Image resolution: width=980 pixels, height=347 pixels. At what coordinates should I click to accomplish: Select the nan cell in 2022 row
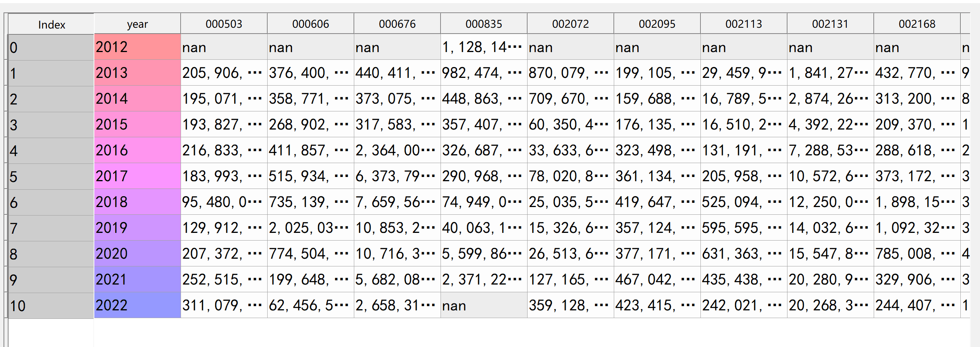[484, 305]
